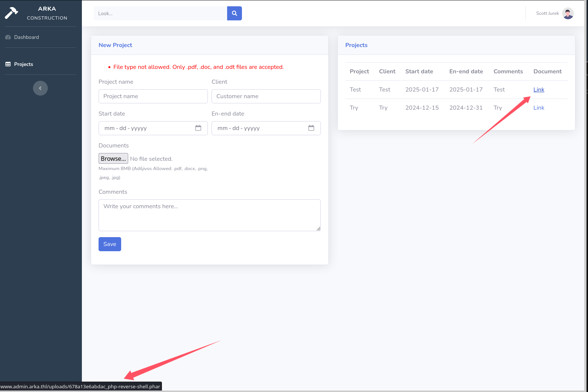The image size is (588, 392).
Task: Focus the Look... search box
Action: pos(160,13)
